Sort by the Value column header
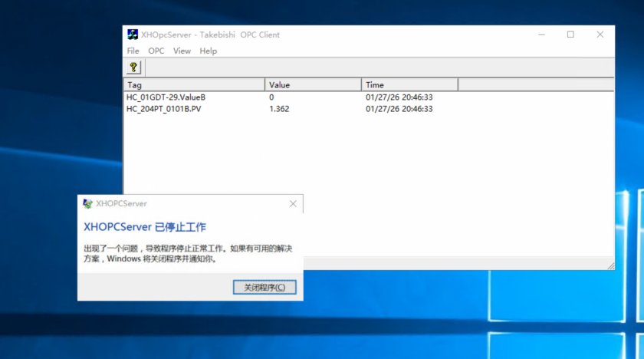644x359 pixels. click(313, 85)
